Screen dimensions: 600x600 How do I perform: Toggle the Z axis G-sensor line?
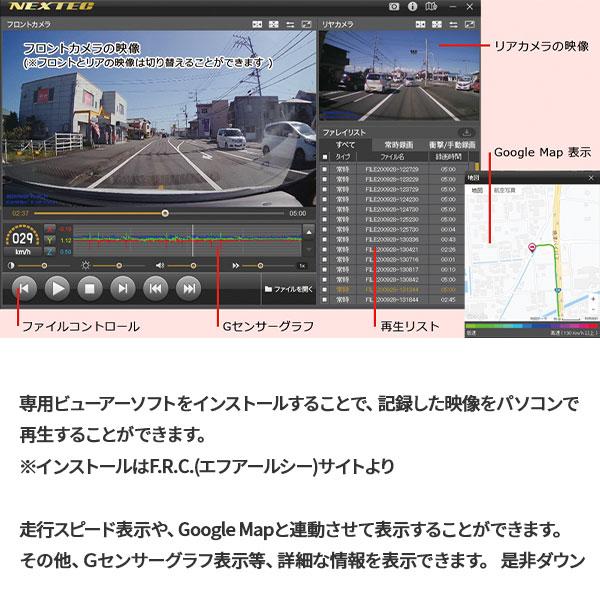coord(50,251)
